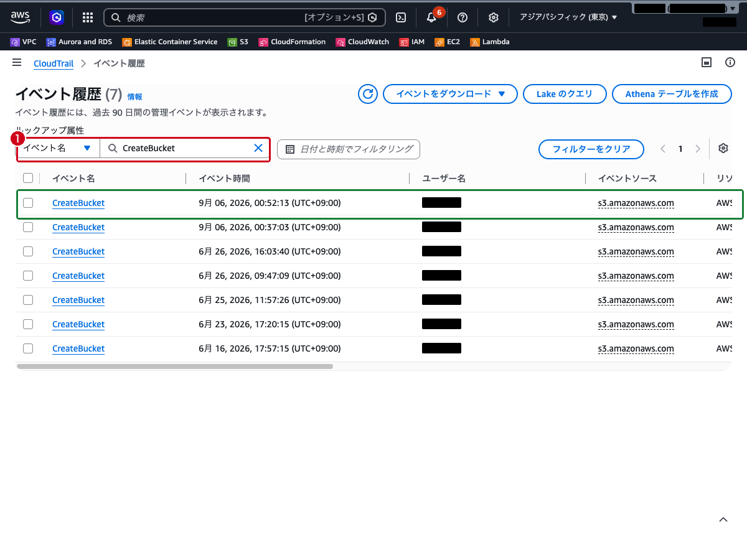Open CloudWatch bookmark
This screenshot has width=747, height=560.
[x=362, y=42]
